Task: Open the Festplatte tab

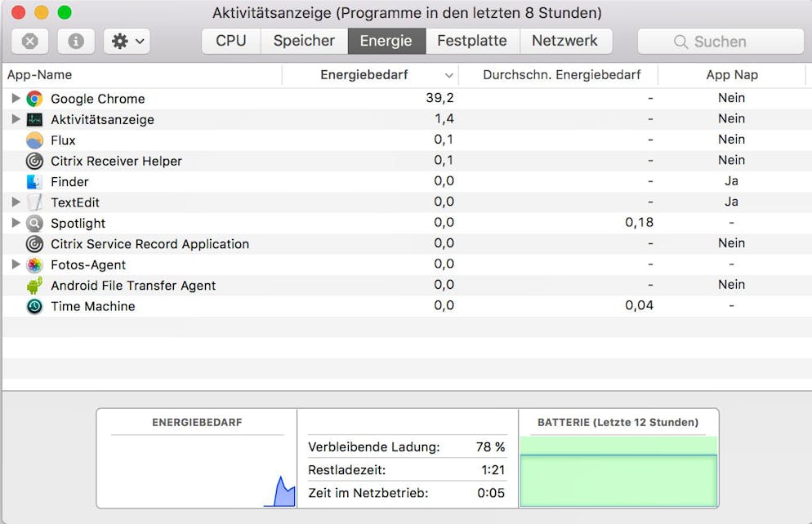Action: click(x=472, y=41)
